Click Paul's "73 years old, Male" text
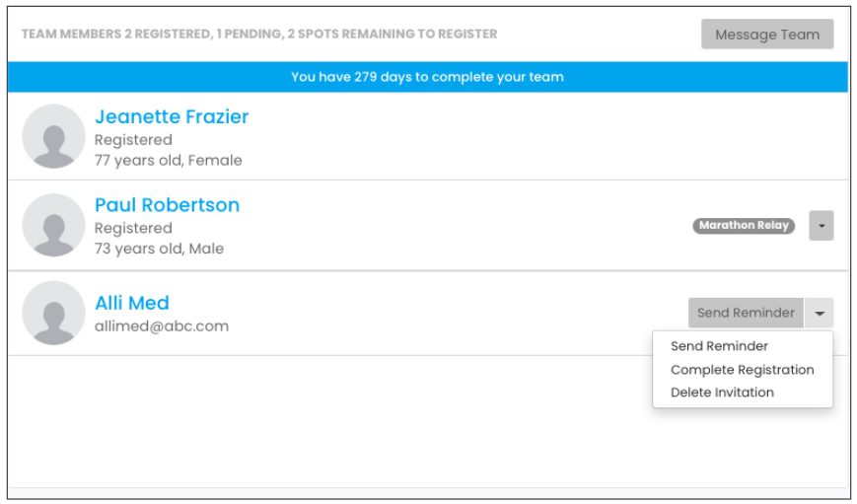This screenshot has width=857, height=504. tap(159, 249)
